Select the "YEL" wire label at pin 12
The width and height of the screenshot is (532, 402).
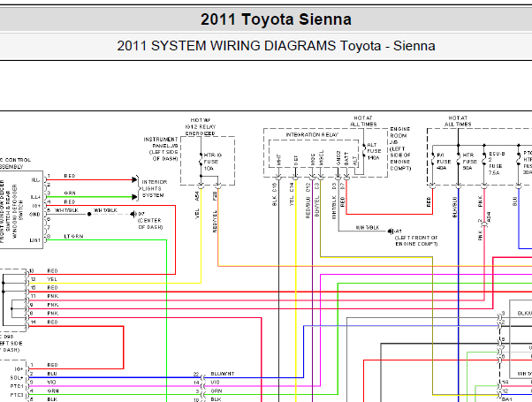tap(53, 279)
